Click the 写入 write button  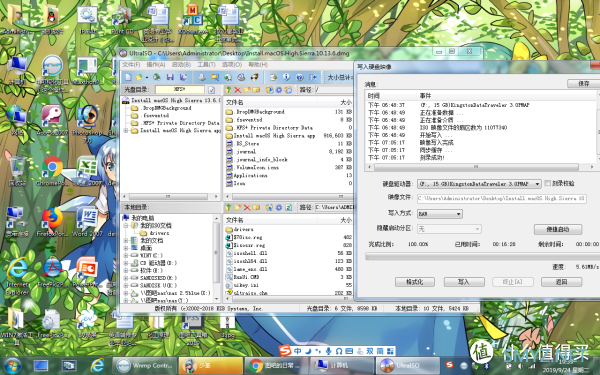point(464,282)
